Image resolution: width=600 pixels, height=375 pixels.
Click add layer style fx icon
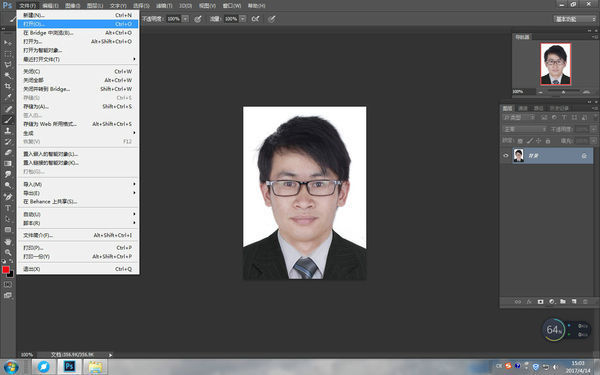529,302
